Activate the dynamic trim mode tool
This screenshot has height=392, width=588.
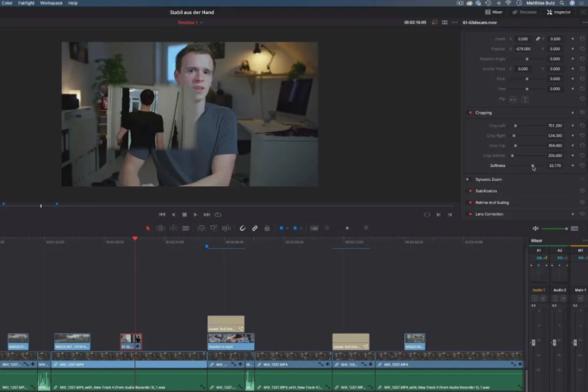173,228
